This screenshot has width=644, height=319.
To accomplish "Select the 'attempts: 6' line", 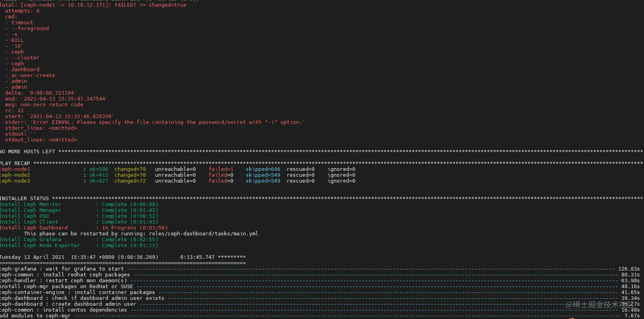I will coord(22,11).
